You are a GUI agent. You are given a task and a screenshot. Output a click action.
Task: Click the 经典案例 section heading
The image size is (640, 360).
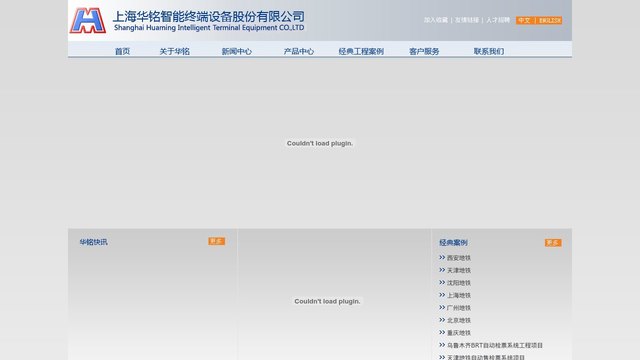point(453,243)
